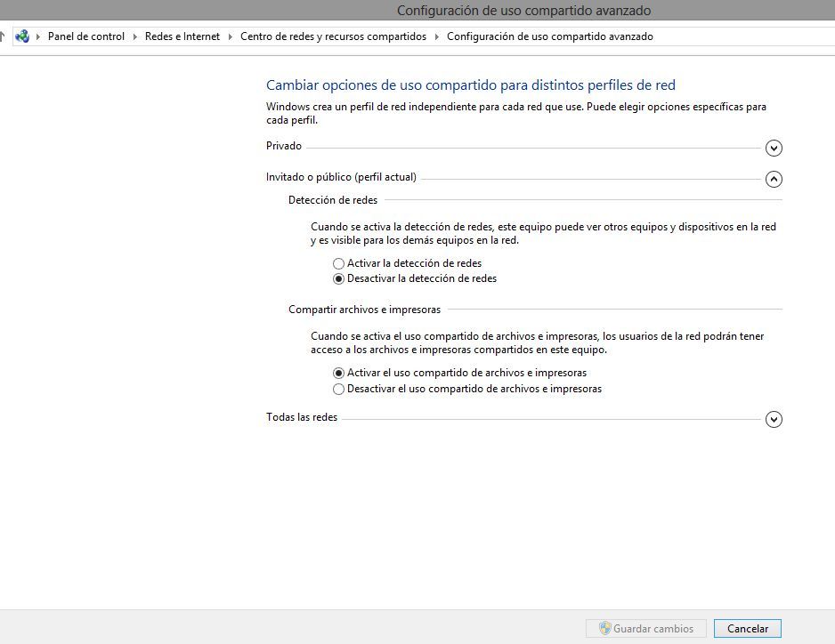Click the up arrow navigation button

coord(2,36)
